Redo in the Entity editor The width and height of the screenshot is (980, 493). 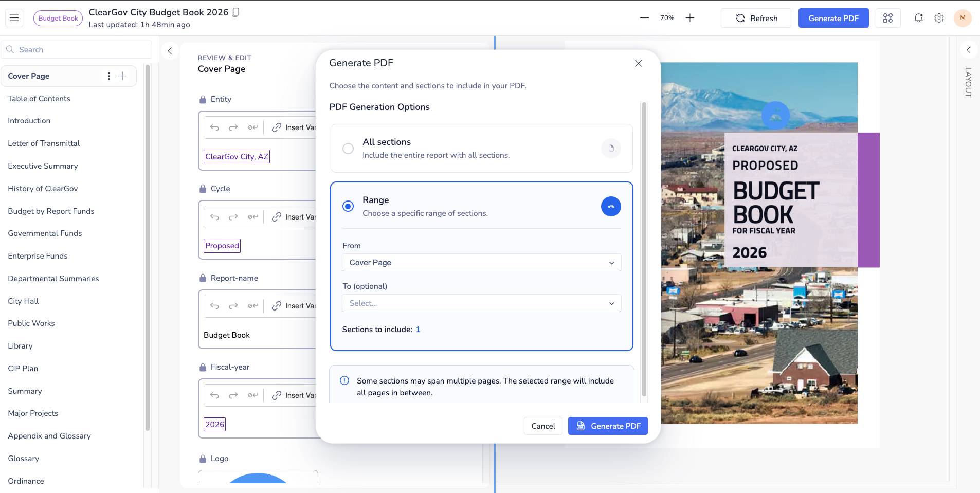[x=233, y=127]
